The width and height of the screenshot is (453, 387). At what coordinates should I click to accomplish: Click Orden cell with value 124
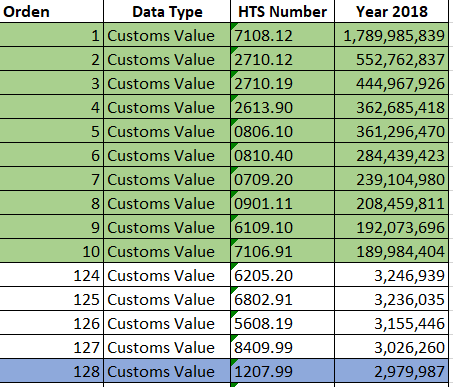[x=51, y=275]
